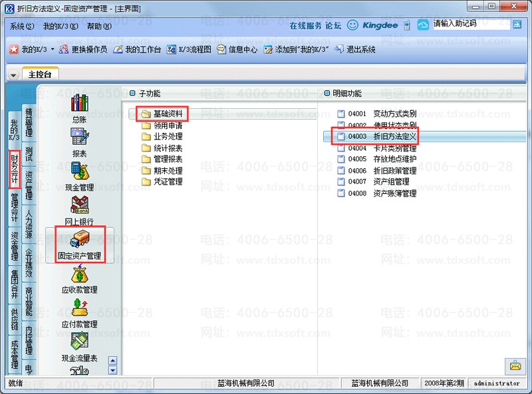This screenshot has height=394, width=532.
Task: Open the 帮助(H) menu
Action: click(99, 27)
